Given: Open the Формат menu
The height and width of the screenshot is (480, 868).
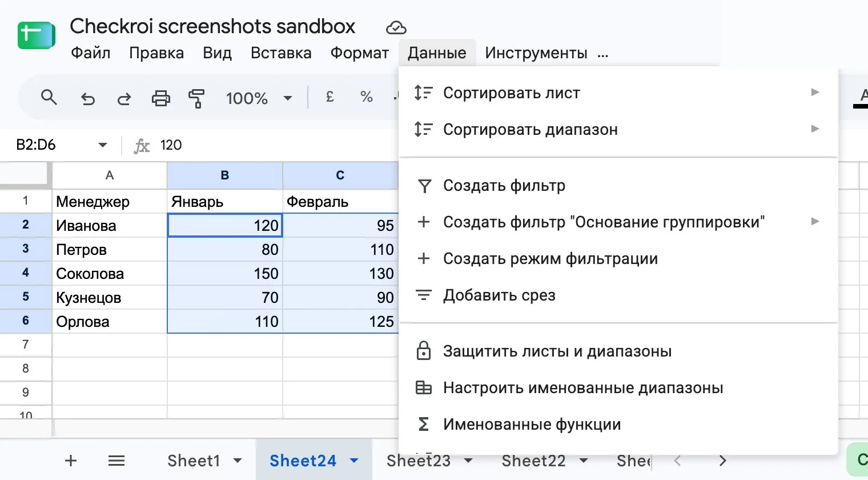Looking at the screenshot, I should pos(360,53).
